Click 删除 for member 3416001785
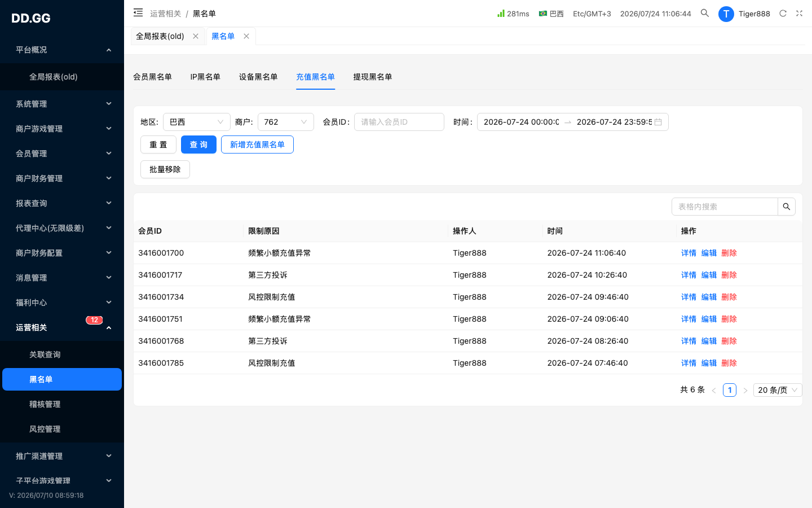 [729, 363]
